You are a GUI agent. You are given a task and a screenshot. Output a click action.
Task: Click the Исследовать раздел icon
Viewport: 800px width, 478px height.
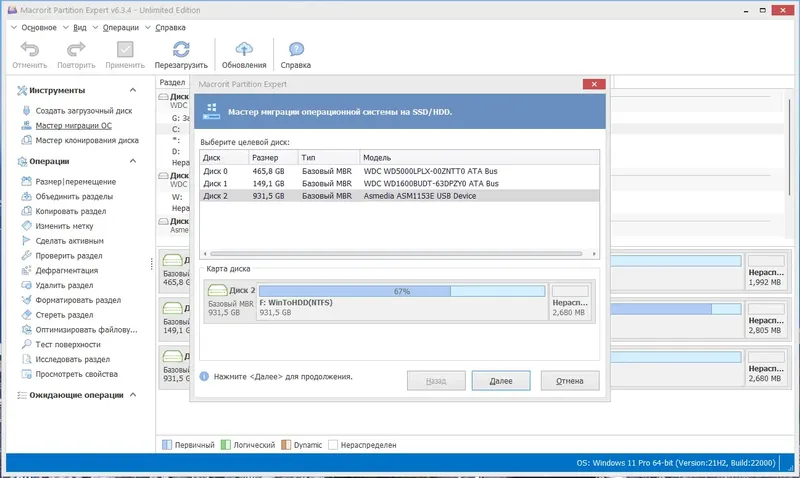click(x=26, y=359)
